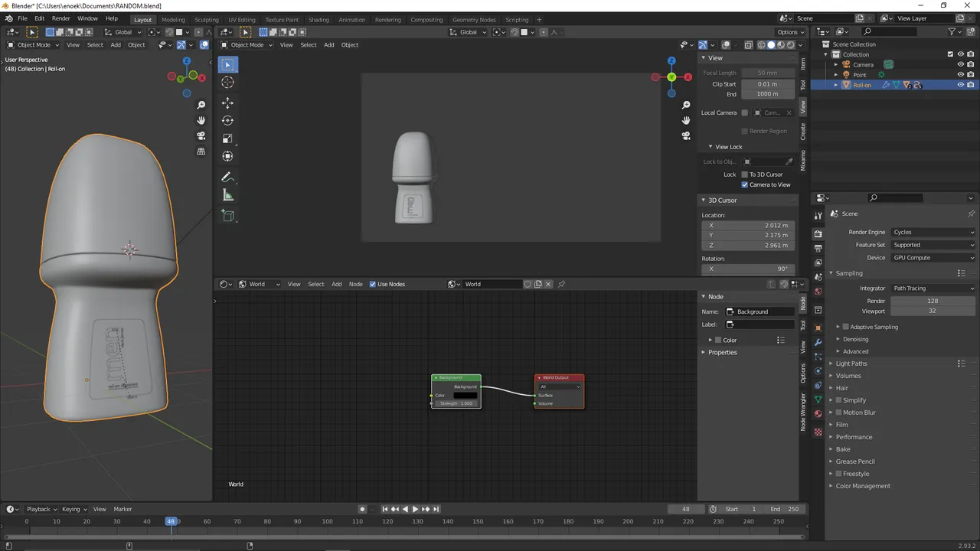The image size is (980, 551).
Task: Enable Adaptive Sampling checkbox
Action: click(x=845, y=327)
